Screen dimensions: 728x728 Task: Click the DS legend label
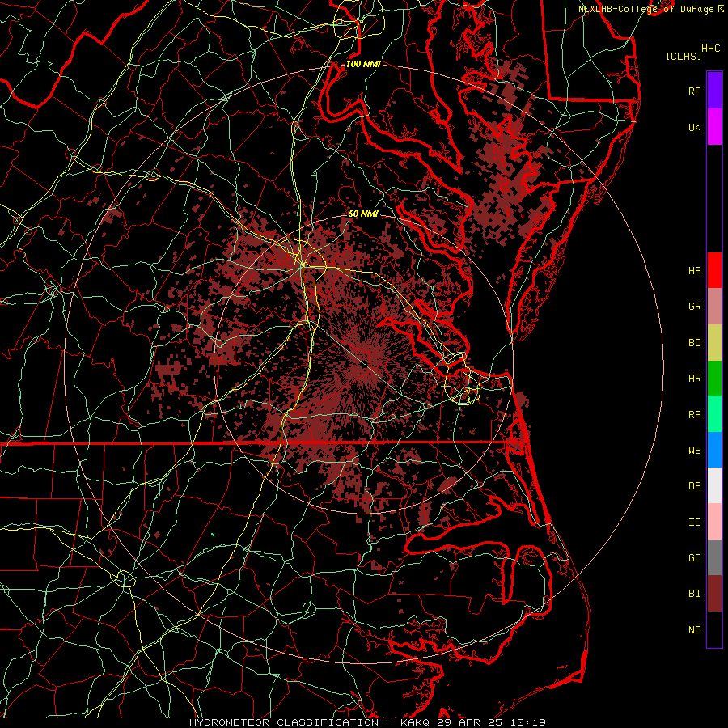coord(694,486)
